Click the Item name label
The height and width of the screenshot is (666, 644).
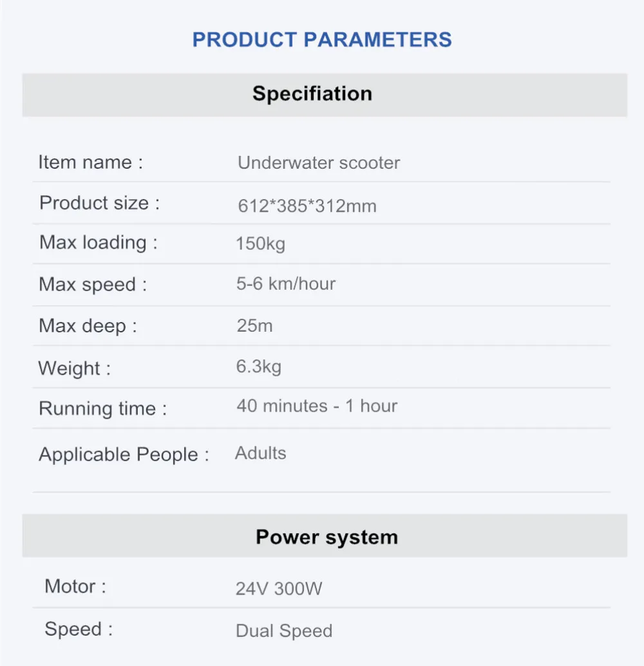[91, 162]
